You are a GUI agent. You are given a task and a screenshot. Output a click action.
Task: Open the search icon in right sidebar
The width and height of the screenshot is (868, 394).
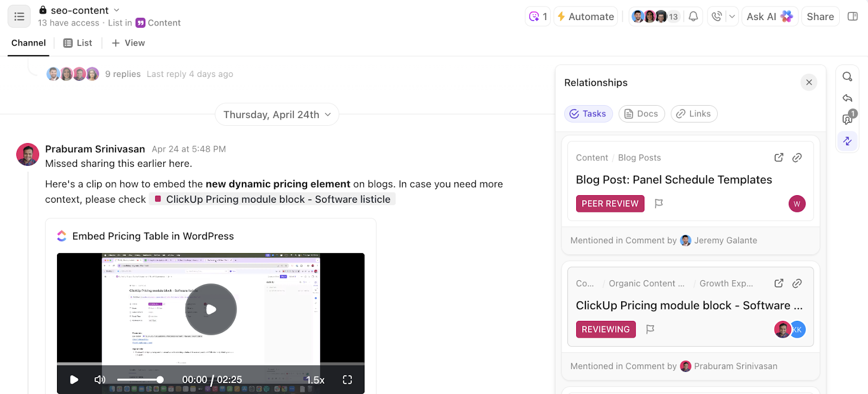[x=847, y=77]
